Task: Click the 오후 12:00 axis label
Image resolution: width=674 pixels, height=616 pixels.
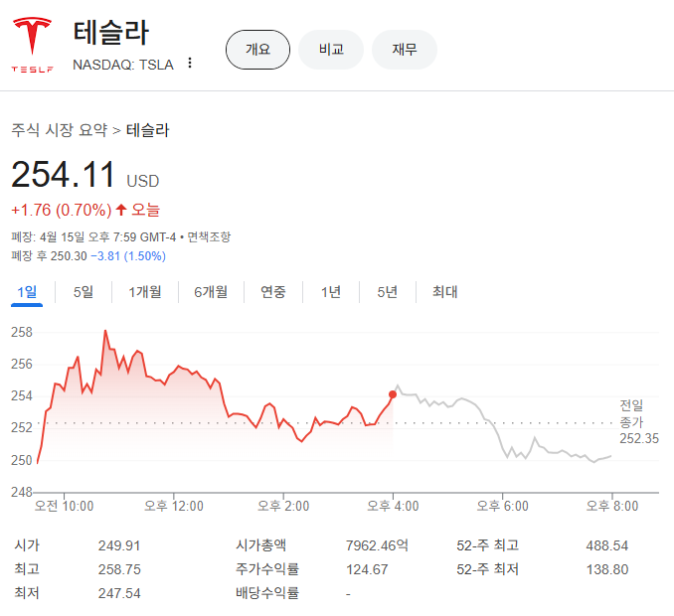Action: [x=174, y=506]
